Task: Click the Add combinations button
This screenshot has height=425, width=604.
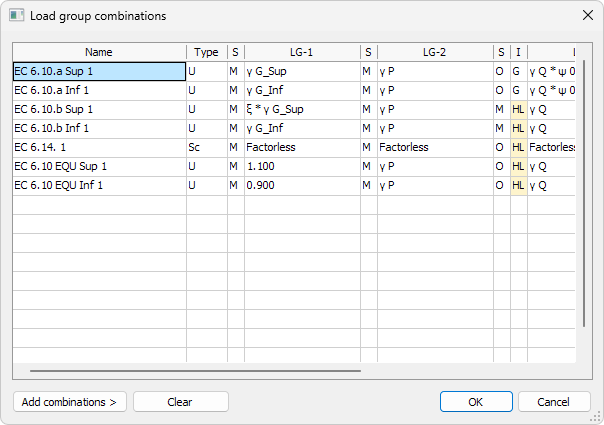Action: [70, 402]
